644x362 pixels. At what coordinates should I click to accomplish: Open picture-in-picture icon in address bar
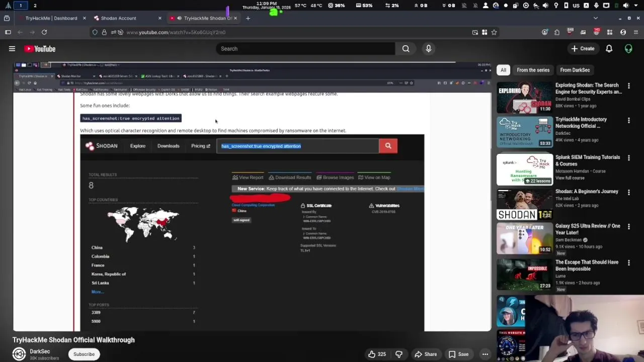point(475,32)
